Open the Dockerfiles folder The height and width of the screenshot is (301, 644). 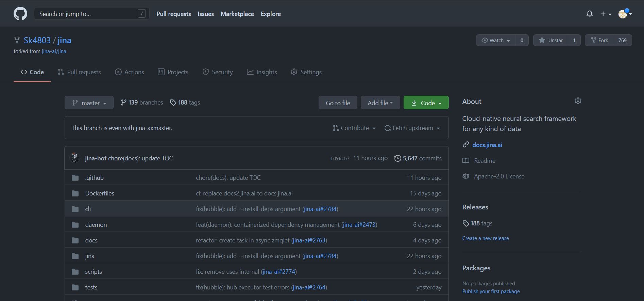point(100,193)
